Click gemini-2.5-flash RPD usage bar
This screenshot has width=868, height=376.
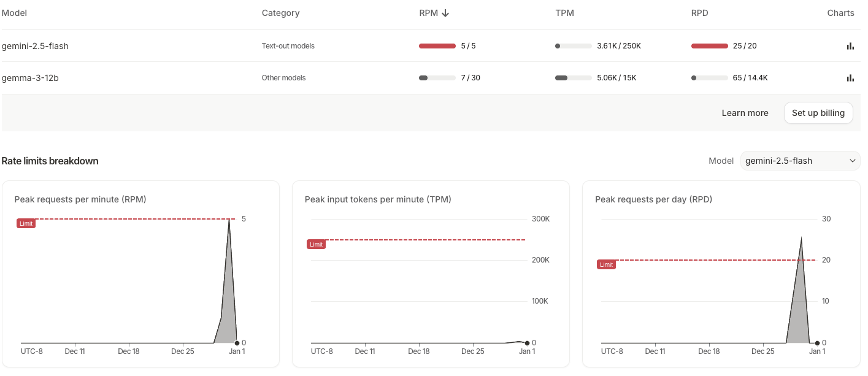[x=709, y=46]
